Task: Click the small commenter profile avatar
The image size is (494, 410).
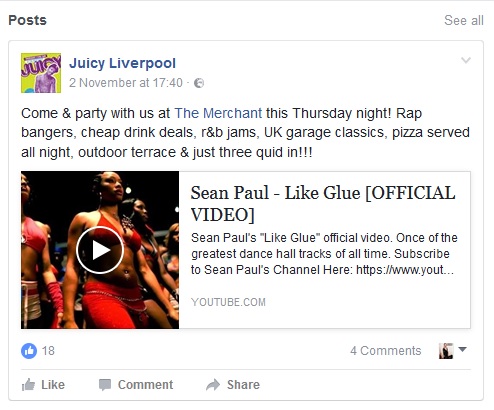Action: pos(446,351)
